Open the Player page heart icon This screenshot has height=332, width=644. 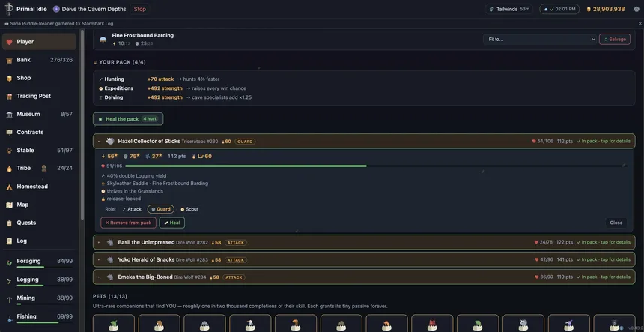pyautogui.click(x=10, y=42)
